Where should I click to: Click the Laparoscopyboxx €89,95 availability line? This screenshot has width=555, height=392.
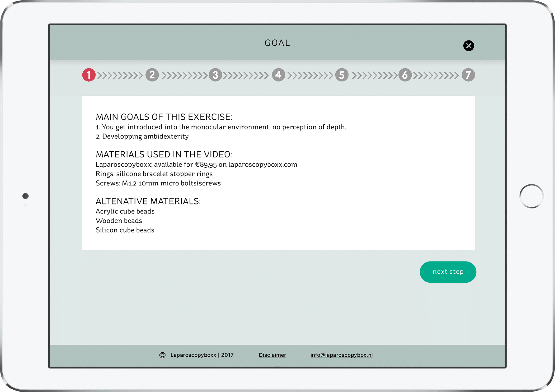click(196, 165)
